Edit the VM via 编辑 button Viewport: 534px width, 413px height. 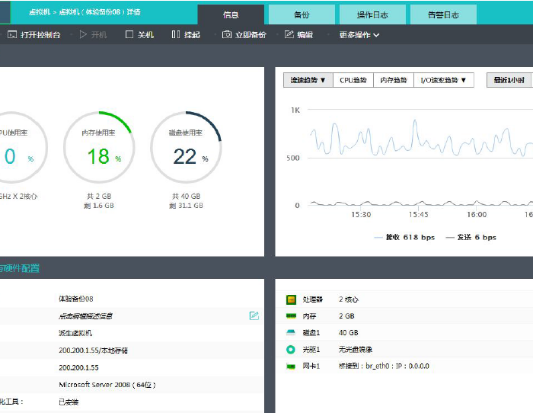point(299,34)
